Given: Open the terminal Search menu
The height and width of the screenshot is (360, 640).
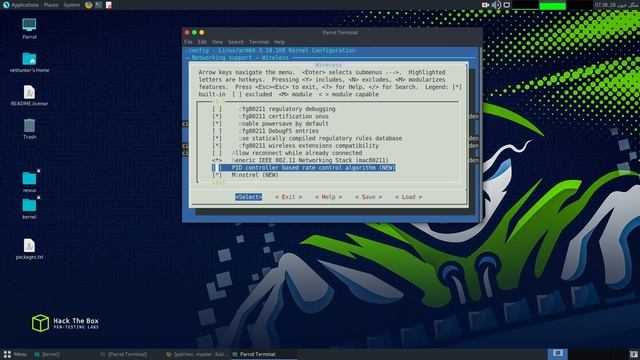Looking at the screenshot, I should (236, 42).
